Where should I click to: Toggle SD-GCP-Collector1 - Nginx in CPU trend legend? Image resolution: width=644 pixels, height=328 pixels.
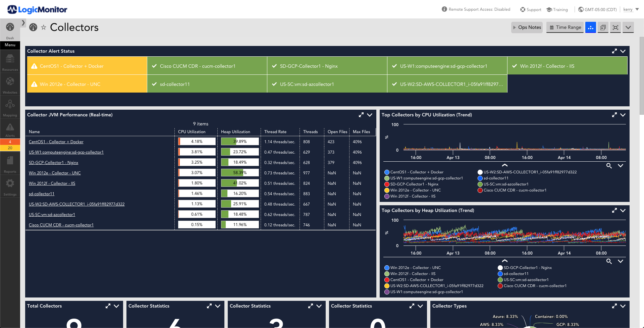click(412, 184)
